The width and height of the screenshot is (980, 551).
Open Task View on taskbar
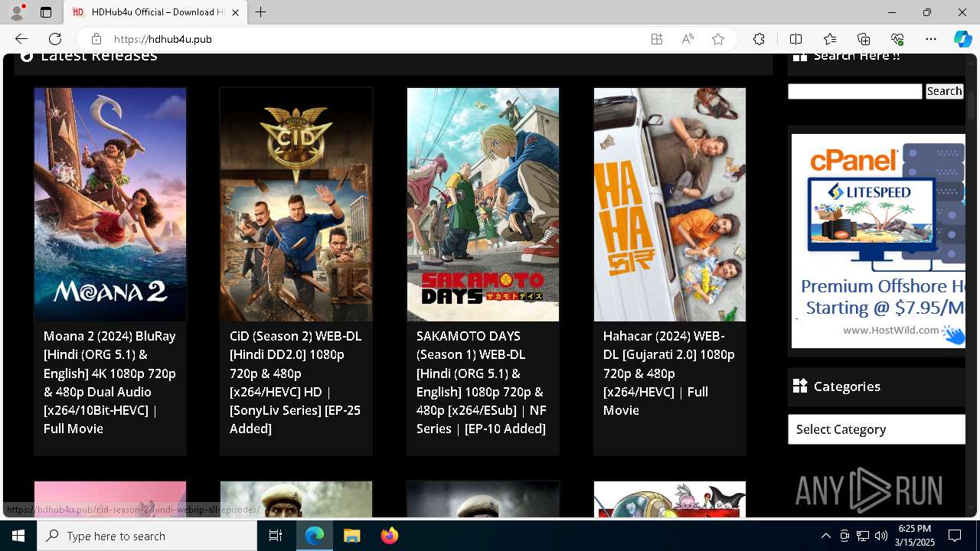(276, 536)
